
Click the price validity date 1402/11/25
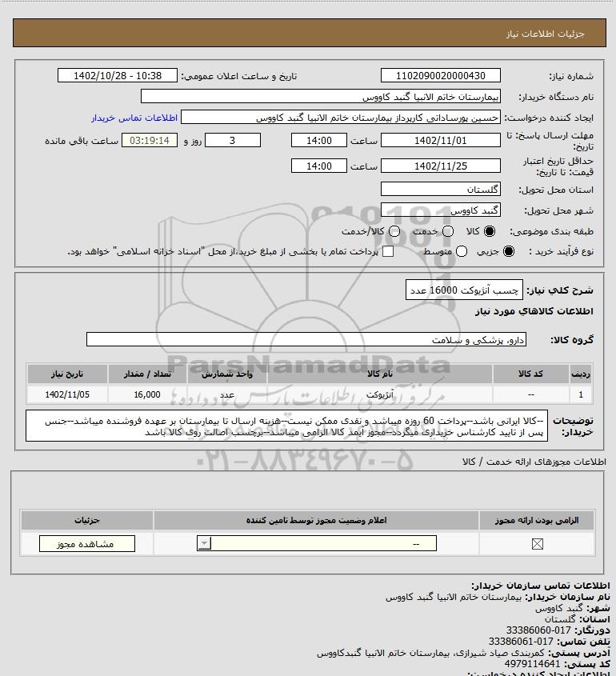(441, 166)
